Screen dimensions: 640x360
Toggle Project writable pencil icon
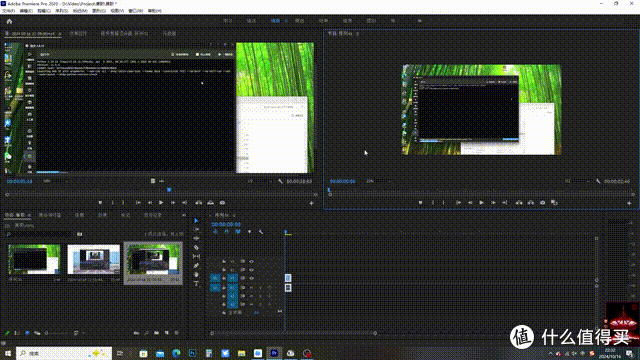pyautogui.click(x=7, y=333)
